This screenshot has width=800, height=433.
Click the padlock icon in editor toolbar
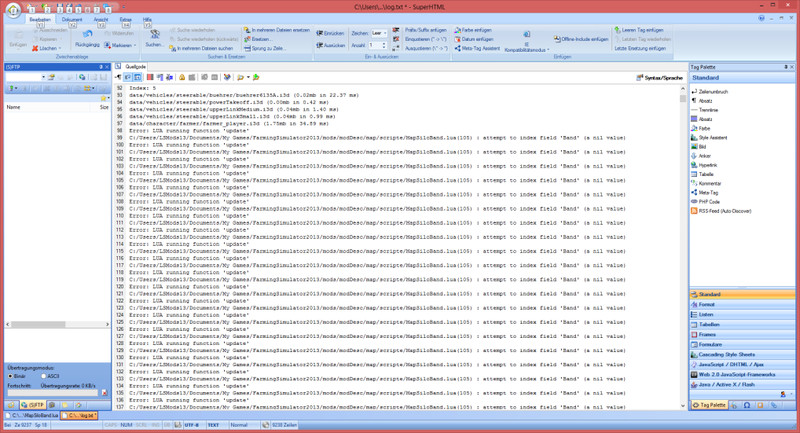click(182, 78)
